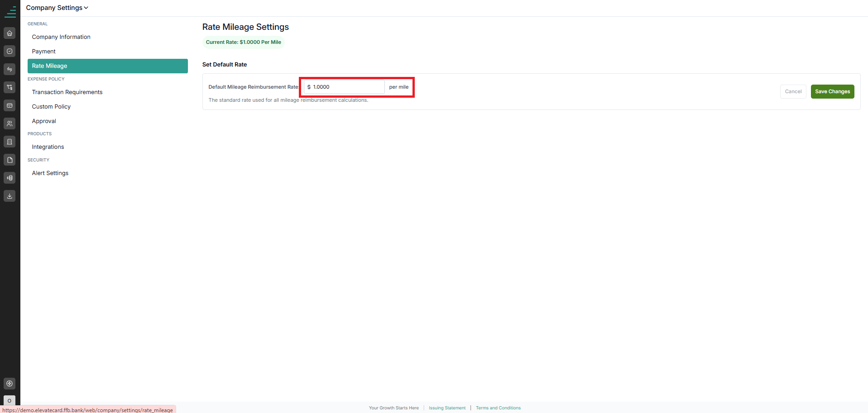Open the lightning bolt icon in sidebar

10,384
